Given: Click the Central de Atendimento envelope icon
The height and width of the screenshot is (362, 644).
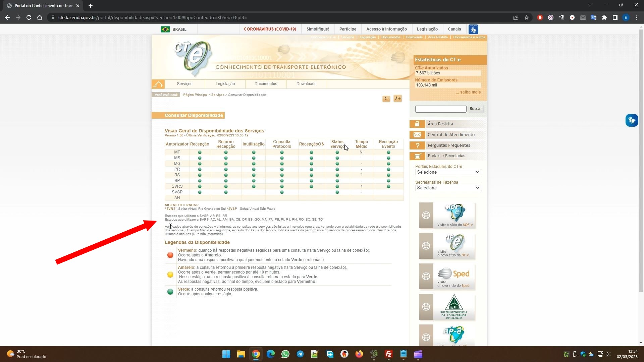Looking at the screenshot, I should 417,135.
